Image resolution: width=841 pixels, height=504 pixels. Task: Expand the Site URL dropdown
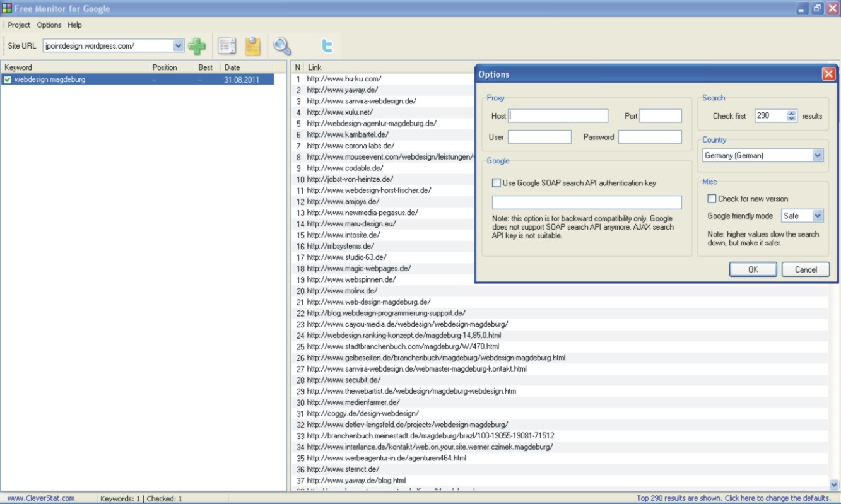[x=178, y=45]
